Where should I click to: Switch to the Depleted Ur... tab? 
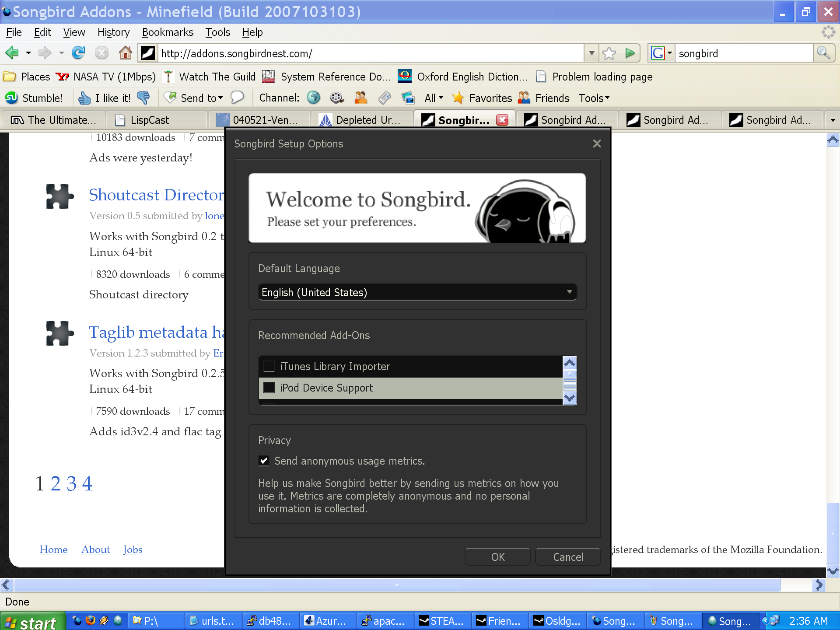[362, 120]
